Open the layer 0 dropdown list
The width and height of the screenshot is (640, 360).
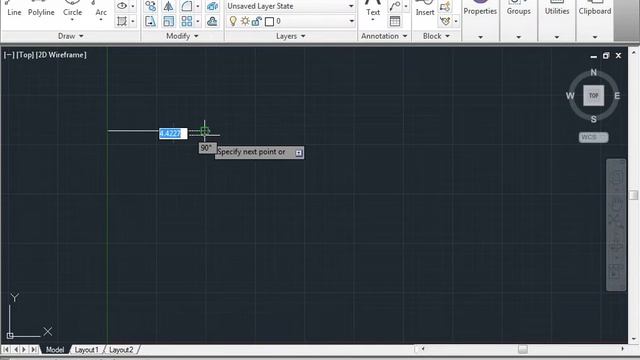click(x=351, y=21)
